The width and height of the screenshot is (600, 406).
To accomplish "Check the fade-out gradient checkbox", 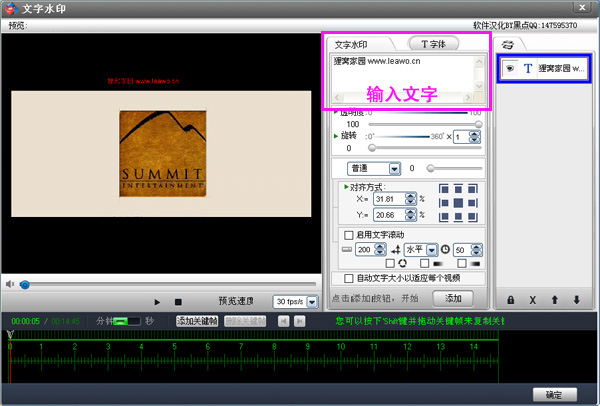I will click(x=462, y=263).
